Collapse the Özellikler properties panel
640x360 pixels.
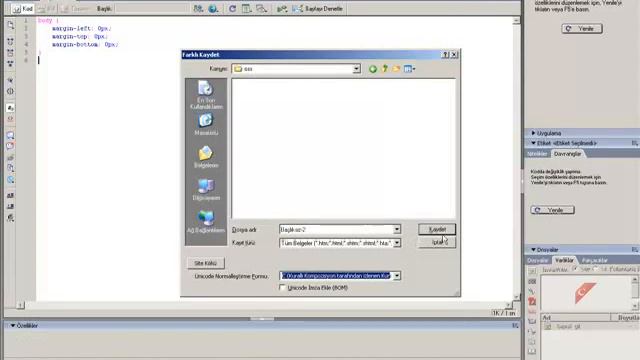[13, 326]
